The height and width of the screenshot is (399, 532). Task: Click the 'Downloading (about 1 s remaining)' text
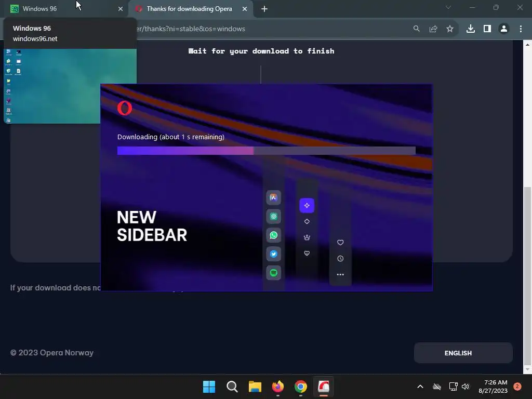click(x=170, y=137)
